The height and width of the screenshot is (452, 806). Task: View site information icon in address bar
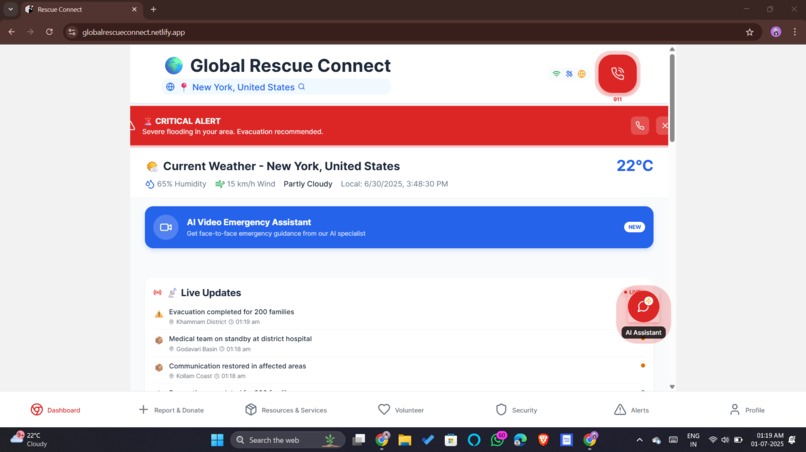tap(72, 32)
